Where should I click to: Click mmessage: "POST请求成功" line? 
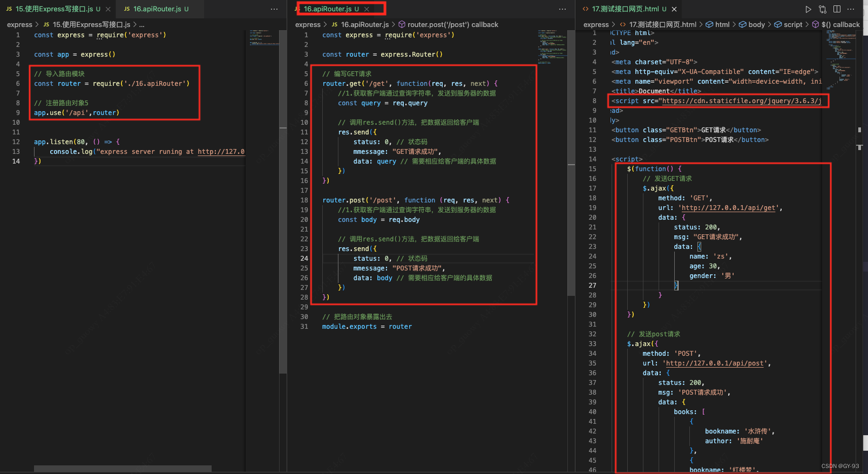(x=399, y=268)
